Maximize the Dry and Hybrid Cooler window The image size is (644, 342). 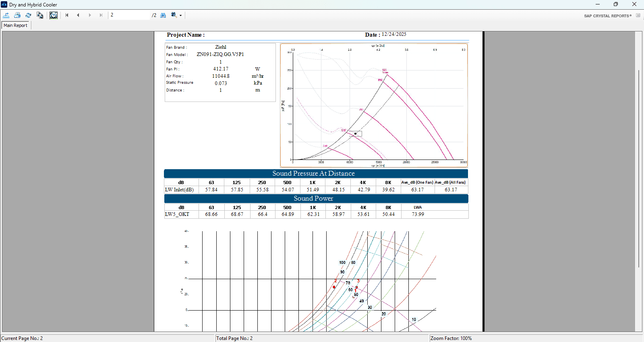(x=616, y=4)
